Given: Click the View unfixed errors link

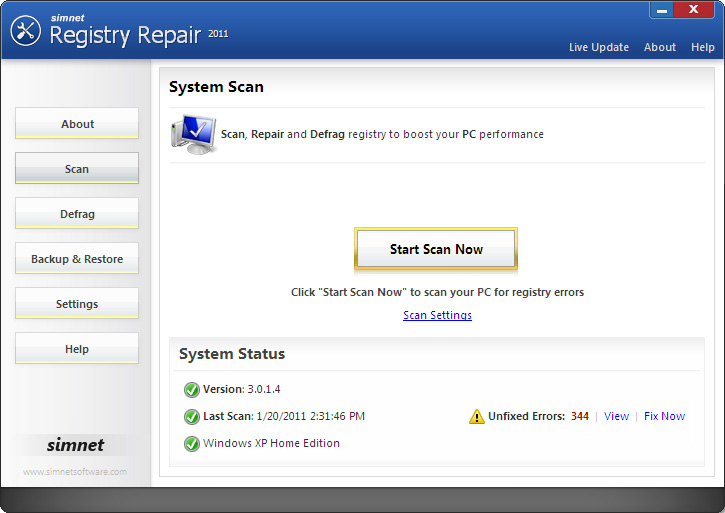Looking at the screenshot, I should point(616,416).
